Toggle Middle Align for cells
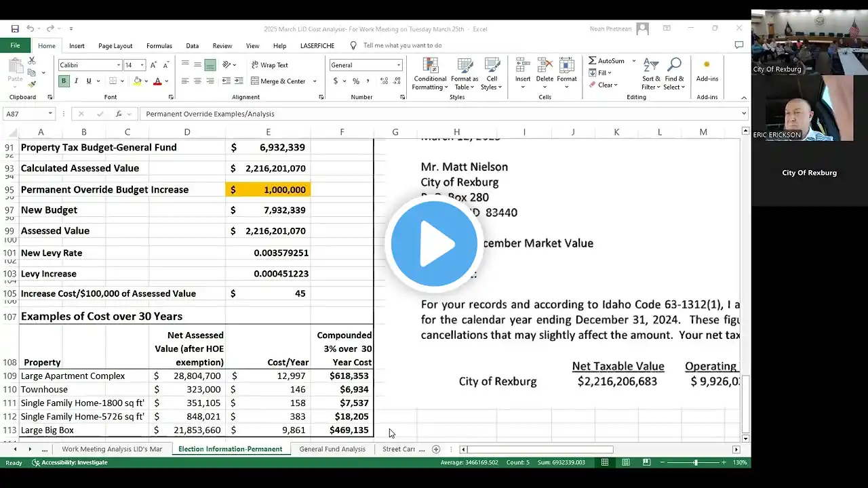The height and width of the screenshot is (488, 868). (x=197, y=65)
